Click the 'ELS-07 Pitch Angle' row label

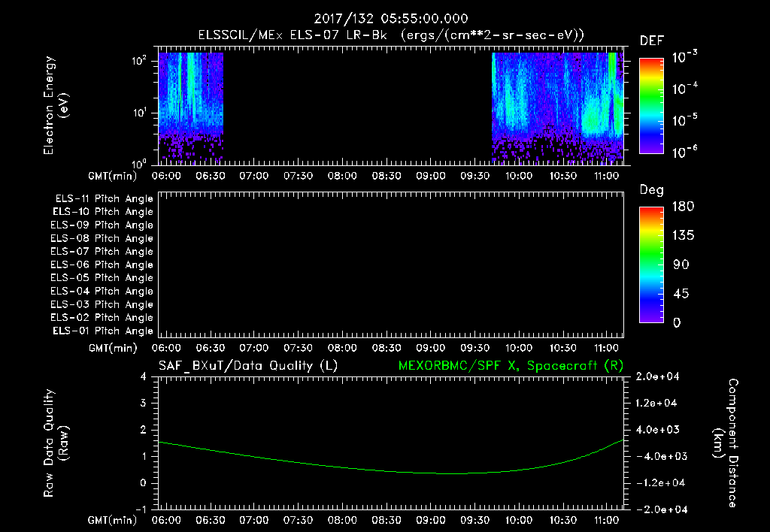point(102,251)
